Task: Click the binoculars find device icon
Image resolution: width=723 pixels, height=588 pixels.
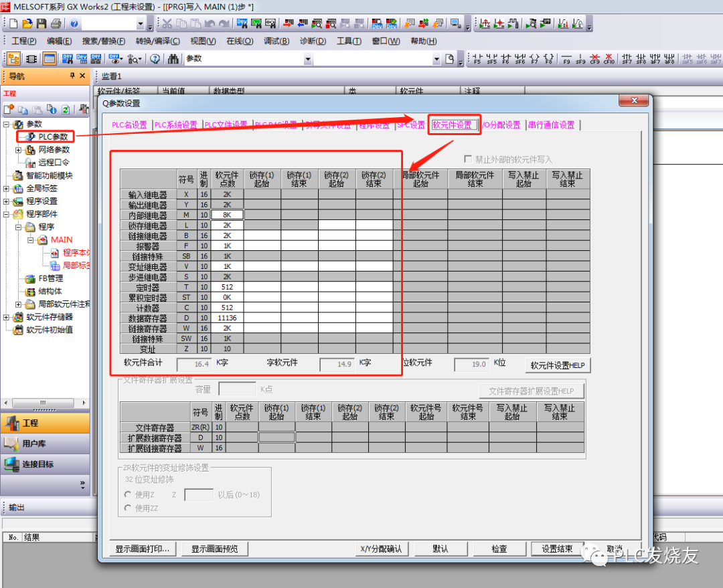Action: (x=173, y=59)
